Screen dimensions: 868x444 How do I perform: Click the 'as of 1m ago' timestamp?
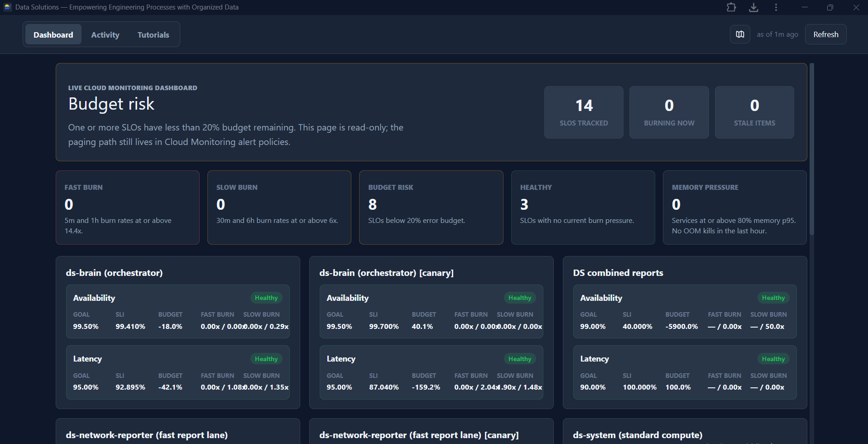point(777,34)
